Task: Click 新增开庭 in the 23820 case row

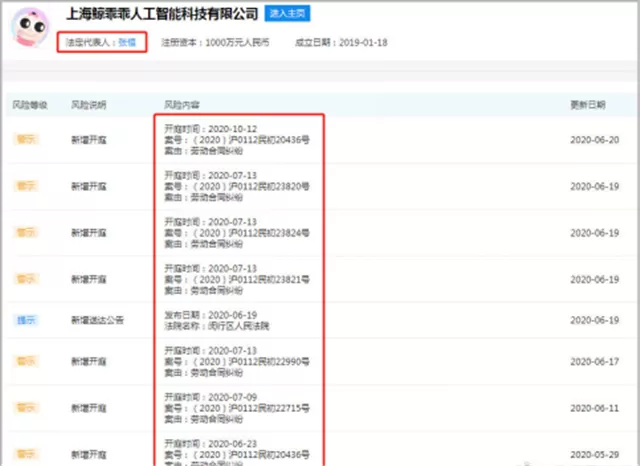Action: pyautogui.click(x=89, y=186)
